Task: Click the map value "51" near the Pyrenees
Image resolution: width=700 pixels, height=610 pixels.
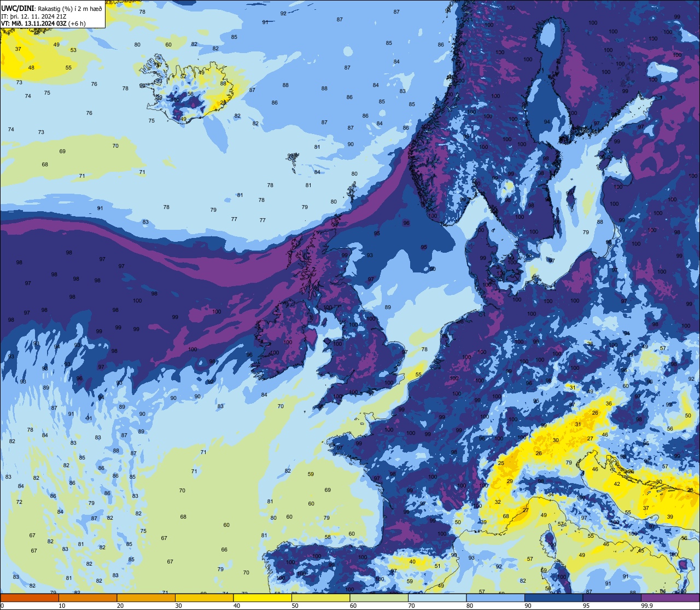Action: pyautogui.click(x=437, y=566)
